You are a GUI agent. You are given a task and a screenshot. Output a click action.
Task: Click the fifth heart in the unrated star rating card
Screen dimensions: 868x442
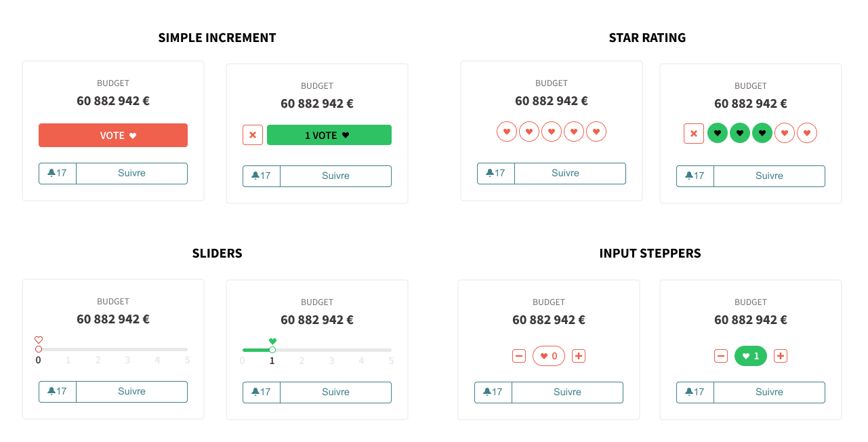click(596, 132)
